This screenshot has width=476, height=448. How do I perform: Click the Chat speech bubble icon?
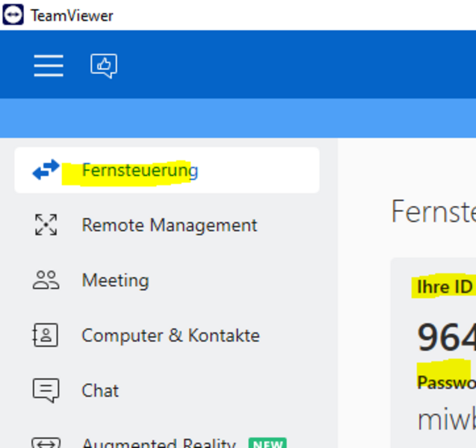tap(46, 391)
